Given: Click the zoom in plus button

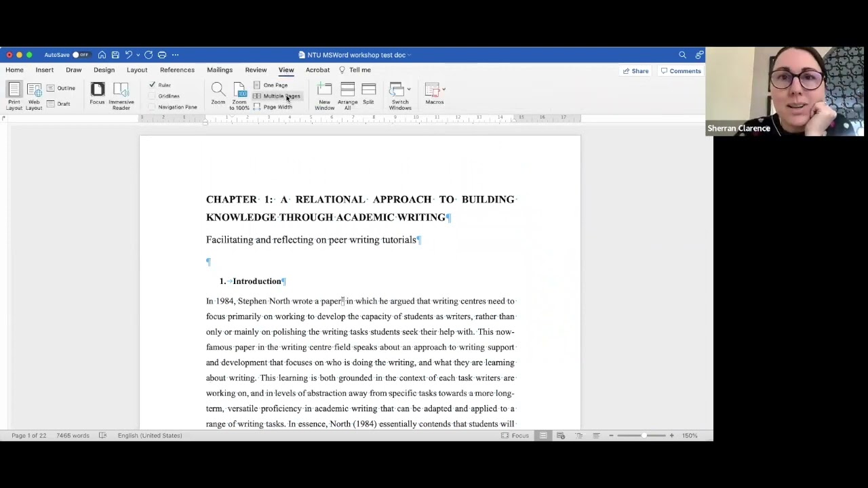Looking at the screenshot, I should coord(671,436).
